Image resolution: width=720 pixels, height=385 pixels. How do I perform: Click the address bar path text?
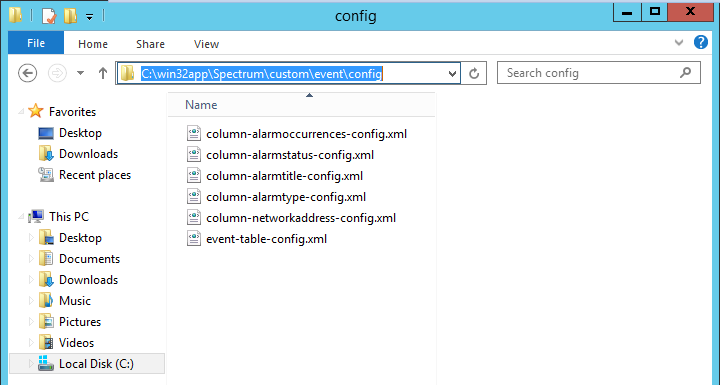tap(261, 74)
